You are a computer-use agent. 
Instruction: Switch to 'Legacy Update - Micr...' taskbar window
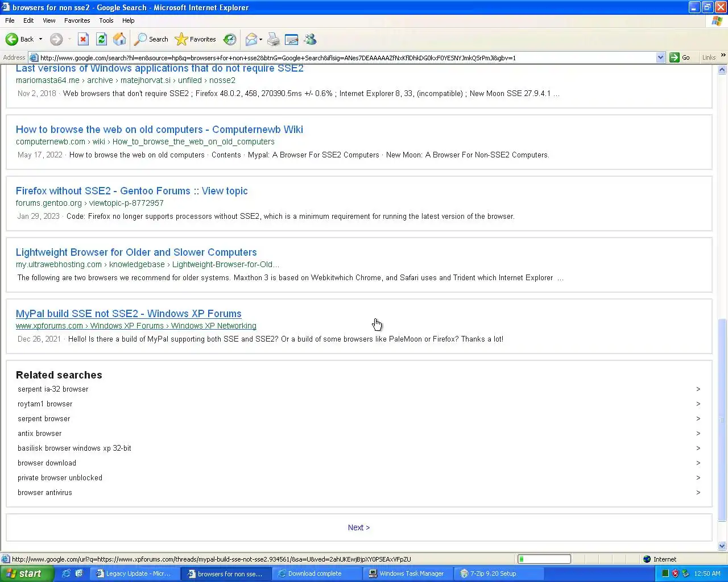(x=134, y=573)
